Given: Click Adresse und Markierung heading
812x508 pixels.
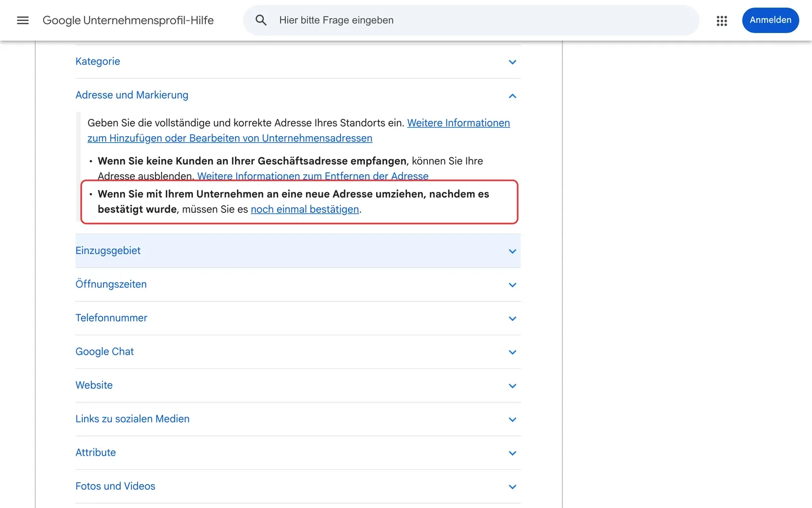Looking at the screenshot, I should point(132,95).
